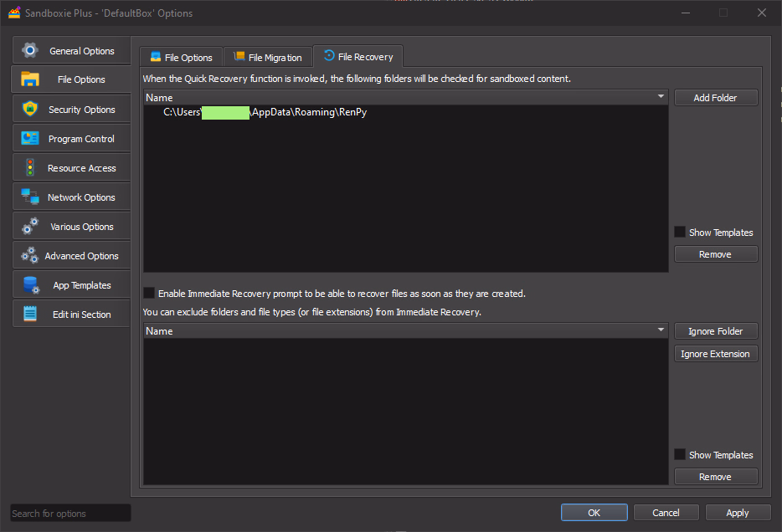Select the RenPy folder path entry
The image size is (782, 532).
265,112
